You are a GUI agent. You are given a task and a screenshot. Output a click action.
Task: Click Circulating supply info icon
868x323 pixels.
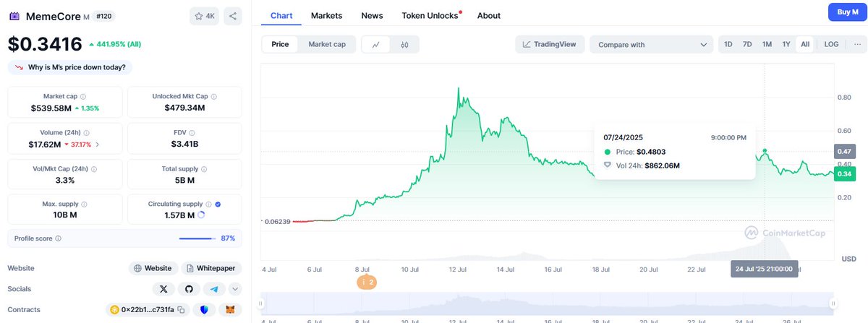(208, 204)
